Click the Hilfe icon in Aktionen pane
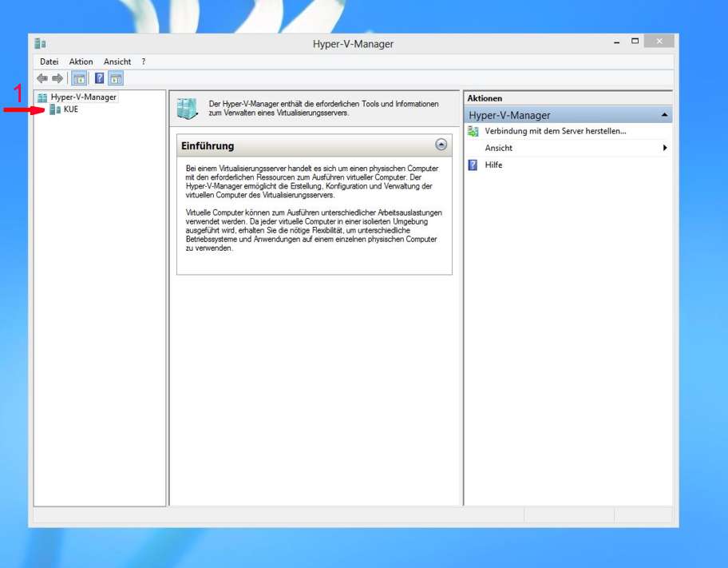The height and width of the screenshot is (568, 728). click(473, 165)
